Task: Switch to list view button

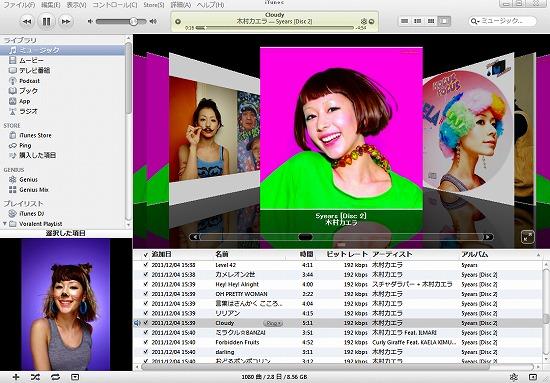Action: tap(404, 21)
